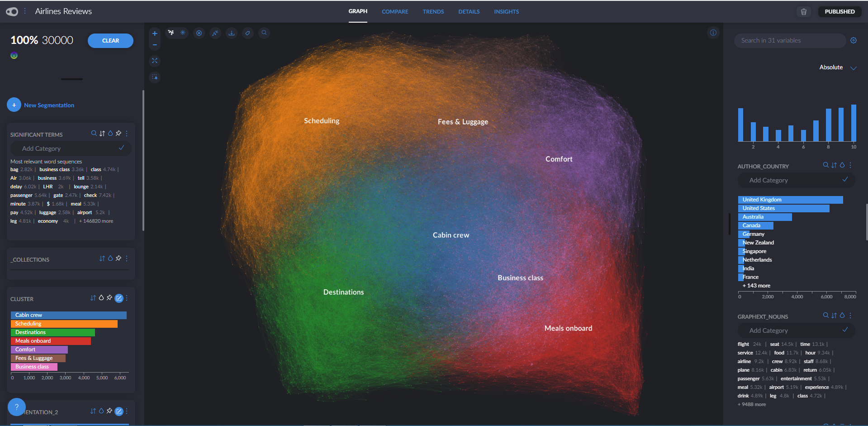This screenshot has height=426, width=868.
Task: Select the United Kingdom country bar
Action: [x=791, y=200]
